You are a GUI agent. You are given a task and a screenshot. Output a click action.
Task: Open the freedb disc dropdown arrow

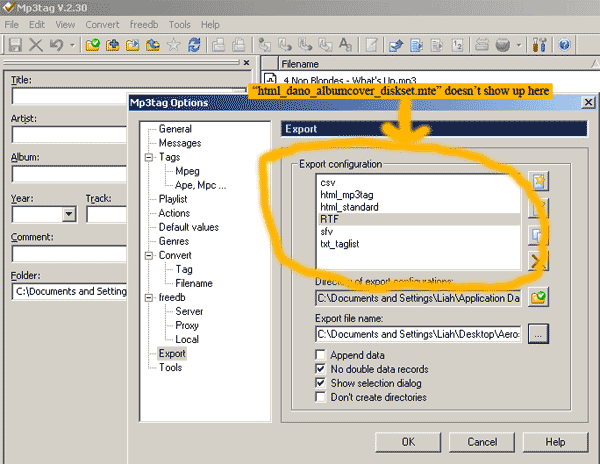pyautogui.click(x=519, y=45)
